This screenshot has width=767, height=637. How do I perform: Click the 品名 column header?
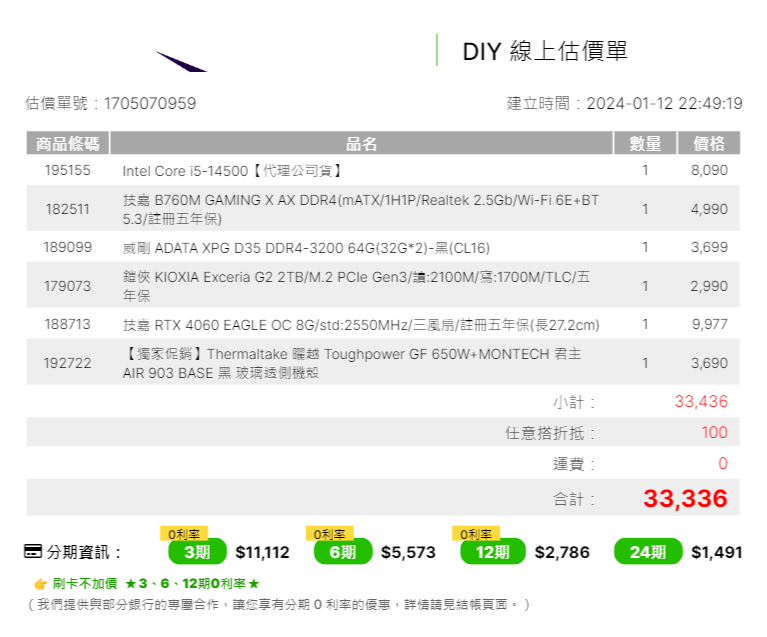pos(361,143)
